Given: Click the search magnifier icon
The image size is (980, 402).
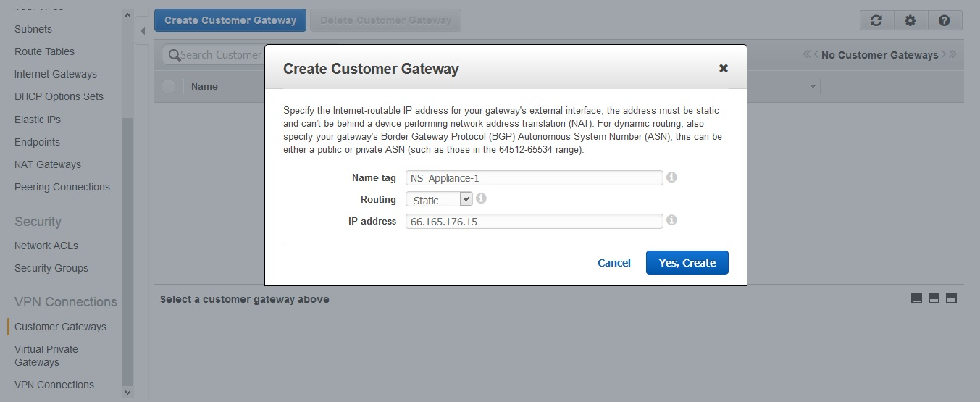Looking at the screenshot, I should [x=174, y=55].
